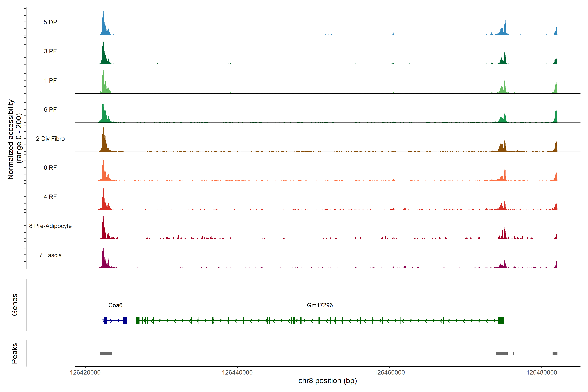This screenshot has width=588, height=392.
Task: Click the rightmost gray peak bar
Action: click(555, 353)
